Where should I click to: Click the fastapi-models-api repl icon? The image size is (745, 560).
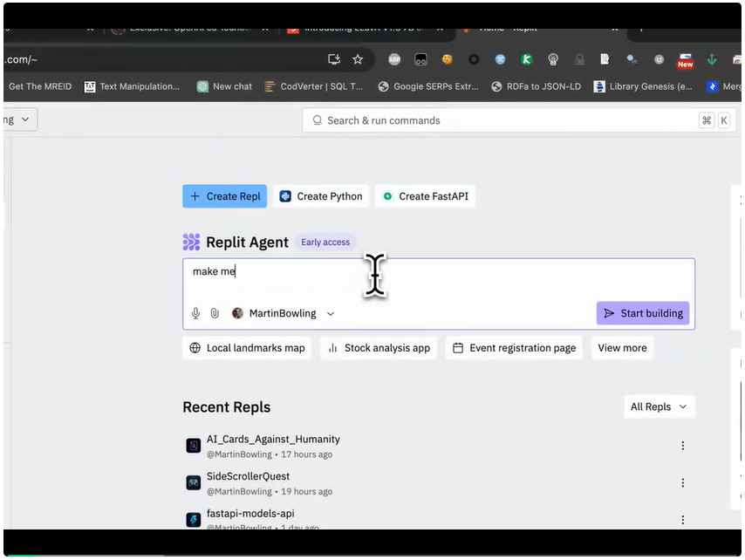point(194,520)
